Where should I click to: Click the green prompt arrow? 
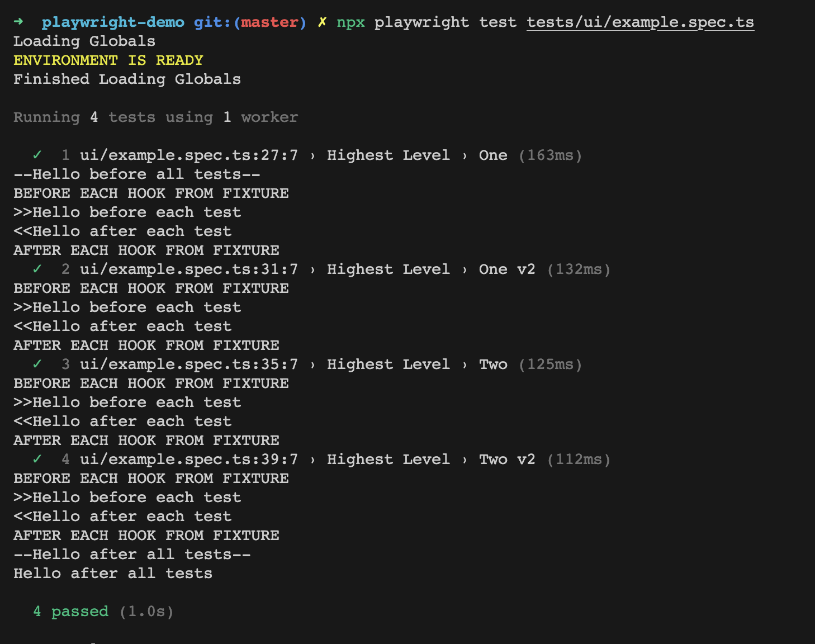(18, 22)
